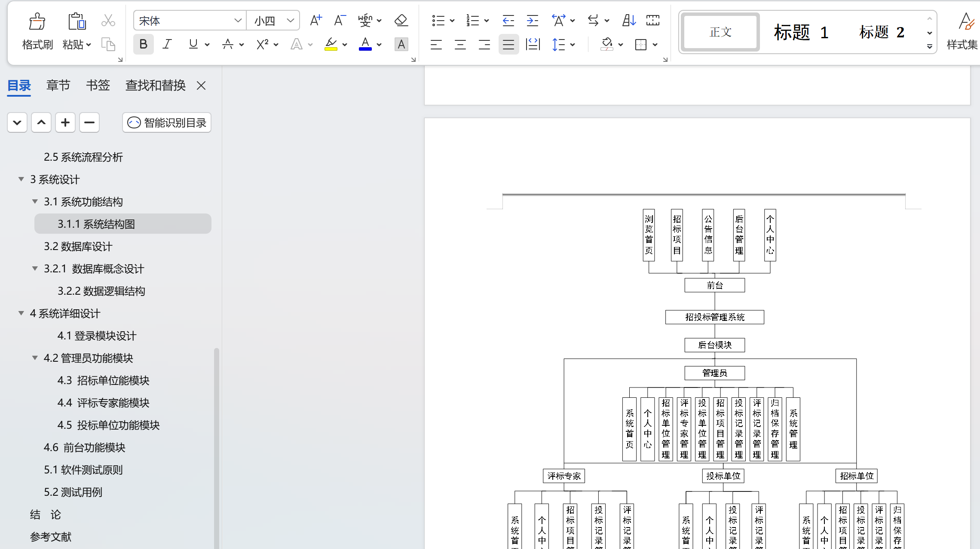This screenshot has height=549, width=980.
Task: Click the cut scissors icon
Action: 108,20
